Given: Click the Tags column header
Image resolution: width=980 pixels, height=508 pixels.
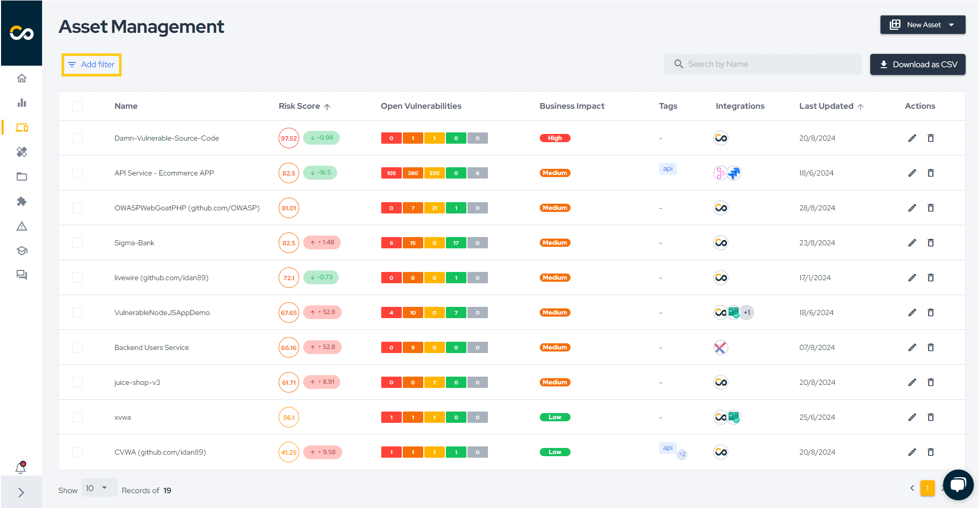Looking at the screenshot, I should (x=668, y=106).
